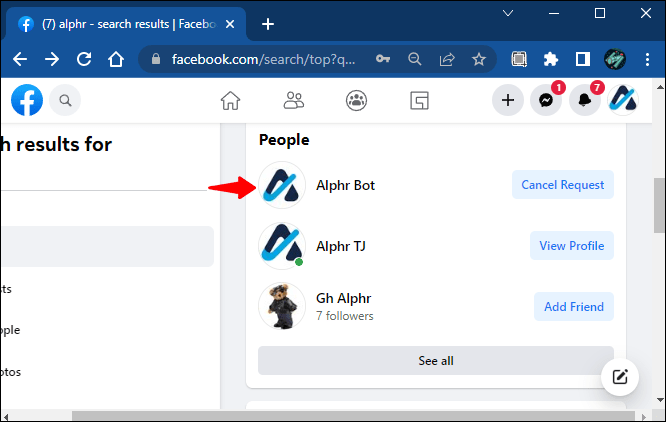This screenshot has height=422, width=666.
Task: Open the tab search dropdown chevron
Action: point(508,13)
